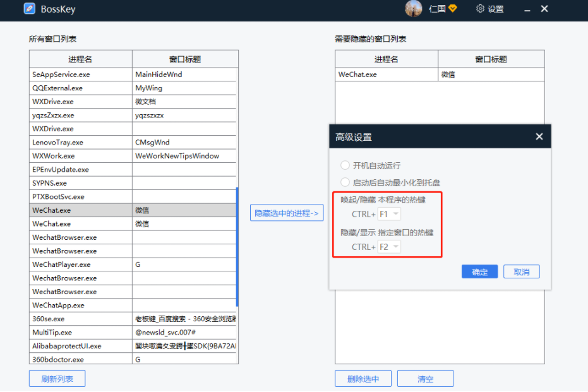Select WXWork.exe row
Screen dimensions: 588x392
tap(133, 156)
